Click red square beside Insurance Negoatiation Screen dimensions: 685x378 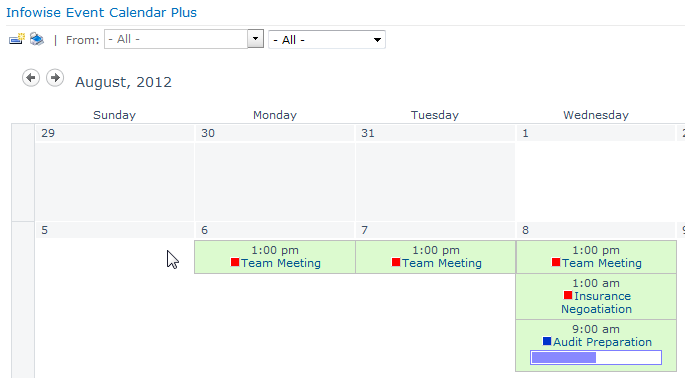[x=568, y=295]
